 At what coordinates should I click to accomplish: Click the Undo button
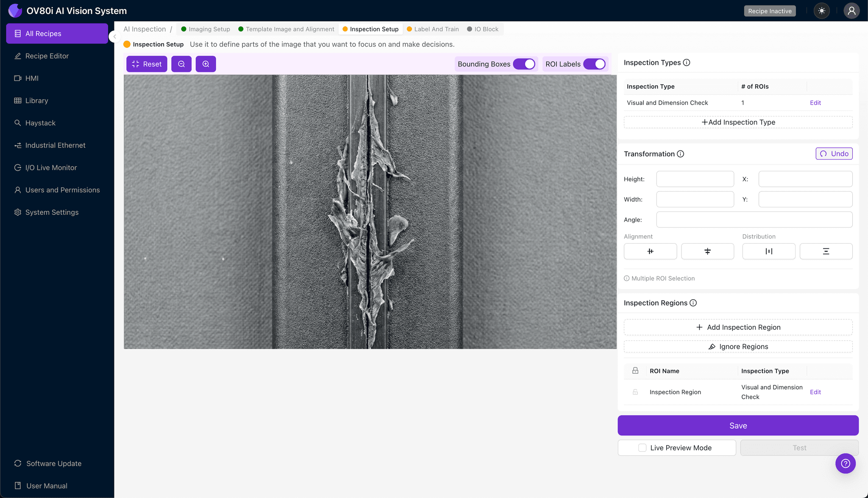pyautogui.click(x=834, y=153)
